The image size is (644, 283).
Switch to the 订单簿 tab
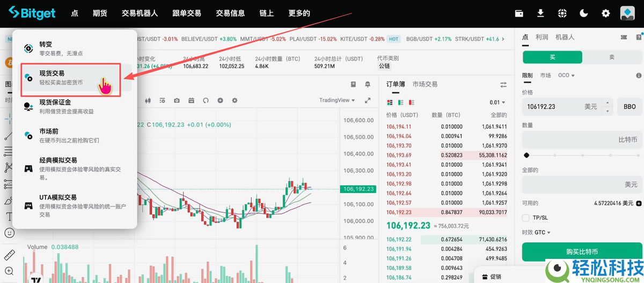(x=396, y=84)
